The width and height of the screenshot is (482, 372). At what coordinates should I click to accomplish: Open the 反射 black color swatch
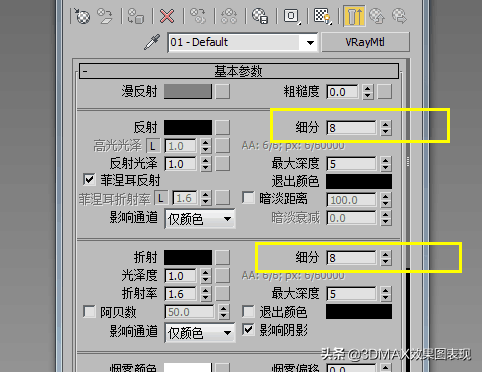[188, 127]
